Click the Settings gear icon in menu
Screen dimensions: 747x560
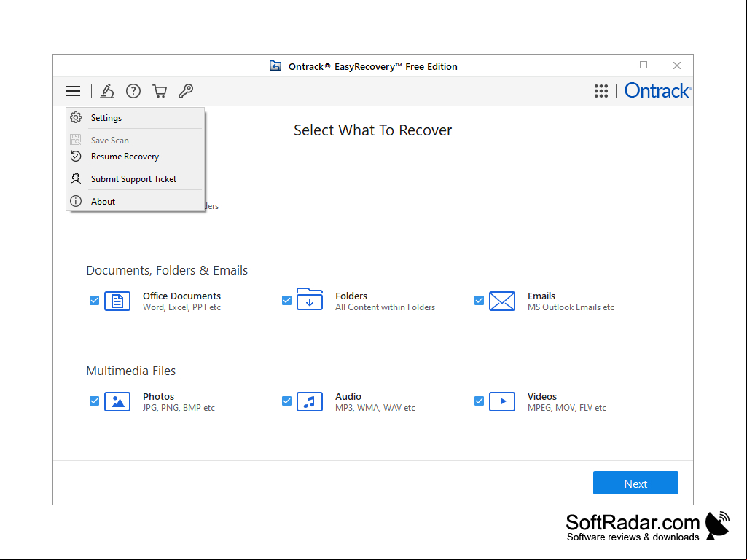(76, 117)
